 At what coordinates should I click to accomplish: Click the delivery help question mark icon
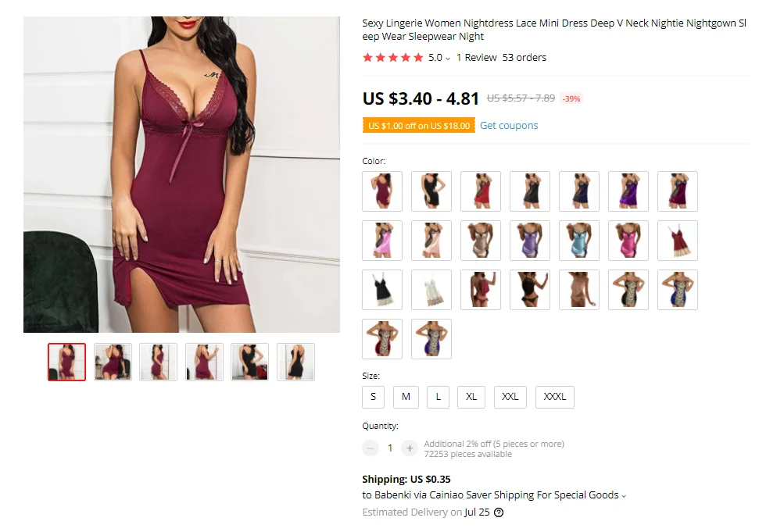[x=499, y=512]
